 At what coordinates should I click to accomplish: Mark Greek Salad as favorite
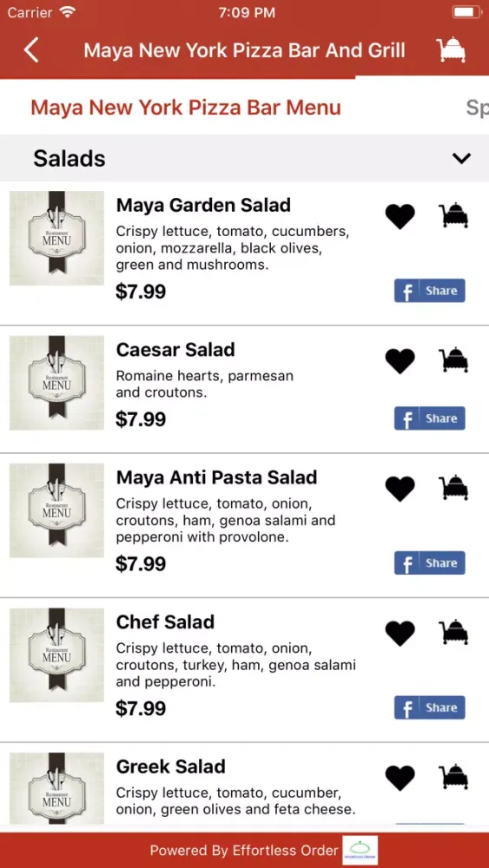pyautogui.click(x=400, y=779)
